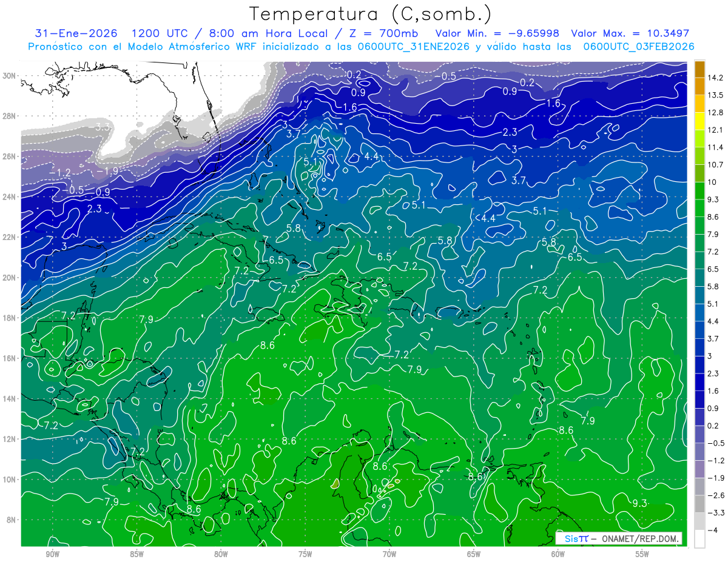
Task: Select the light gray swatch between -3.3 and -4
Action: point(699,521)
